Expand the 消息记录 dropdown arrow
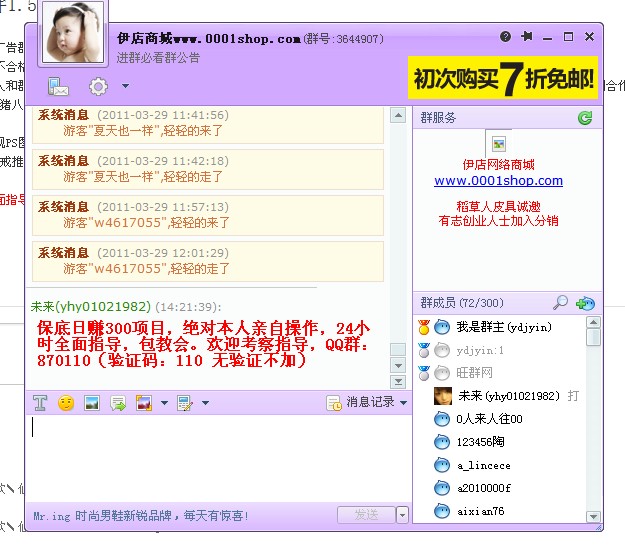 click(x=403, y=403)
